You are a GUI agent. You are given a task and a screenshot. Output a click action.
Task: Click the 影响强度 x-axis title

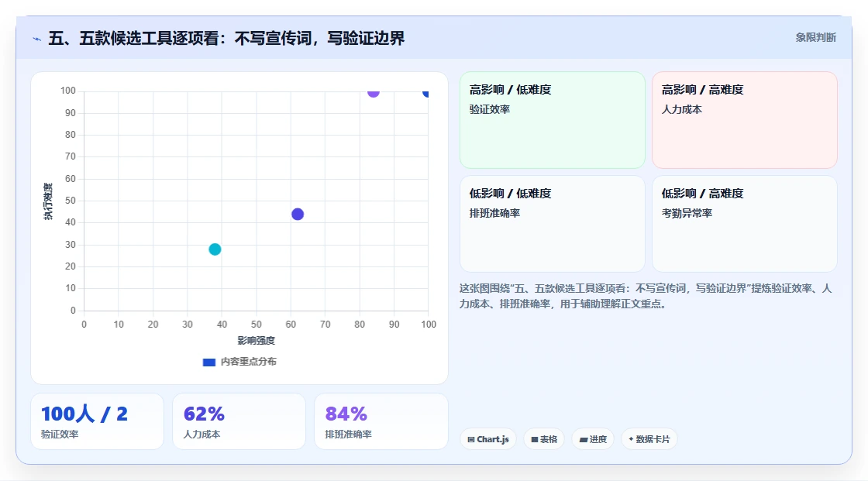pos(257,340)
